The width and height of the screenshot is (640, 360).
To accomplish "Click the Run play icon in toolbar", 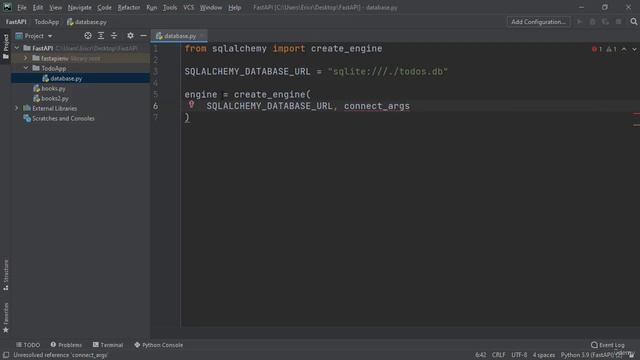I will [579, 22].
